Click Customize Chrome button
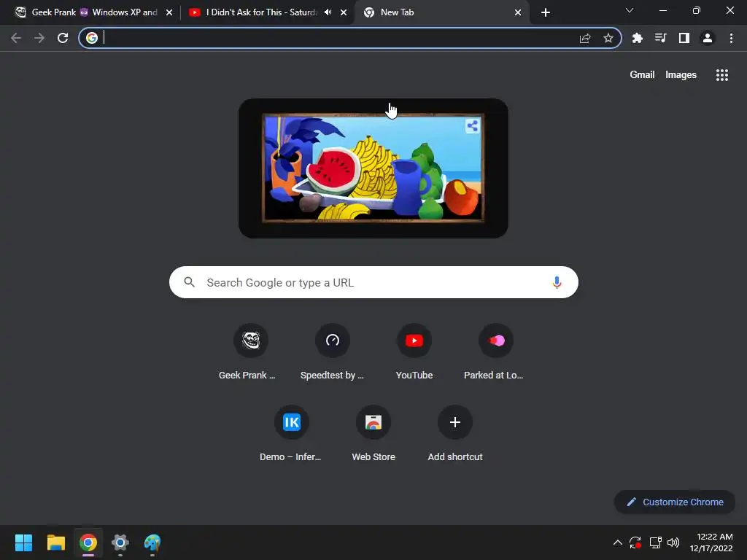The width and height of the screenshot is (747, 560). coord(675,502)
